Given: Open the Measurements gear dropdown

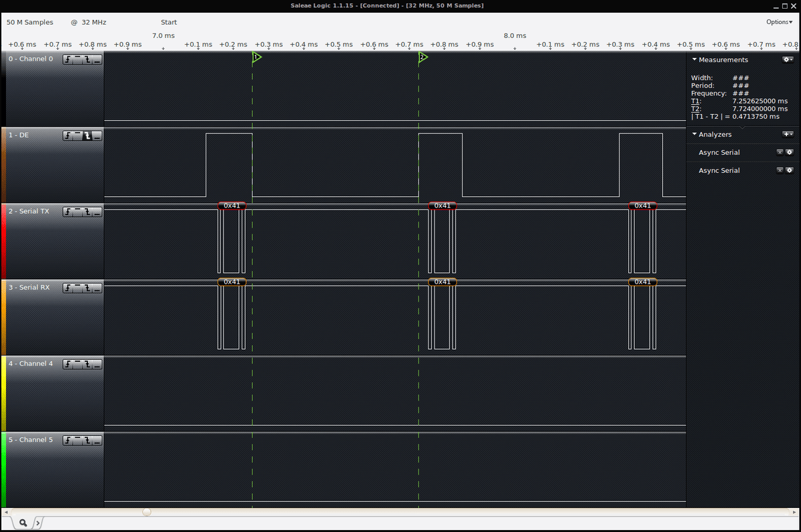Looking at the screenshot, I should point(788,59).
